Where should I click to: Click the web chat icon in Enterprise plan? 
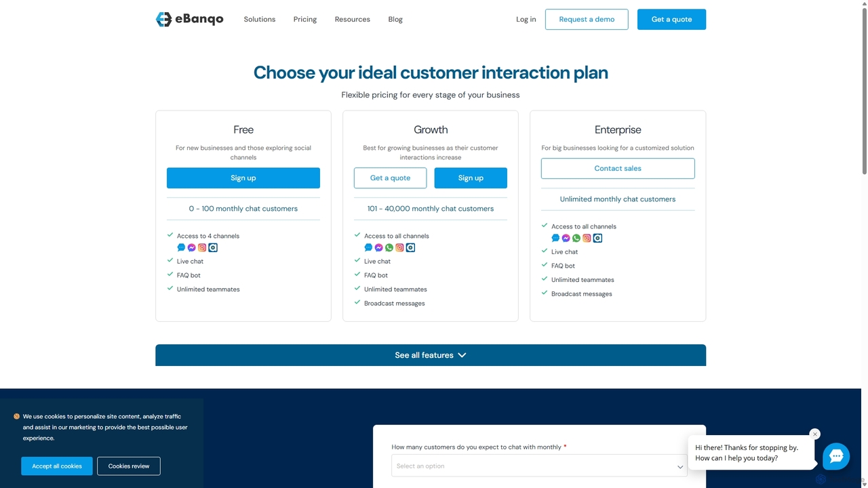coord(555,238)
